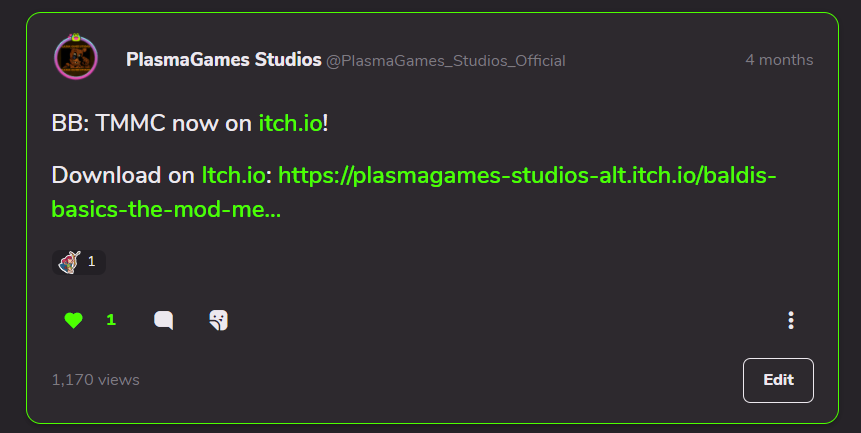Follow the itch.io link after TMMC now on
This screenshot has width=861, height=433.
(290, 123)
